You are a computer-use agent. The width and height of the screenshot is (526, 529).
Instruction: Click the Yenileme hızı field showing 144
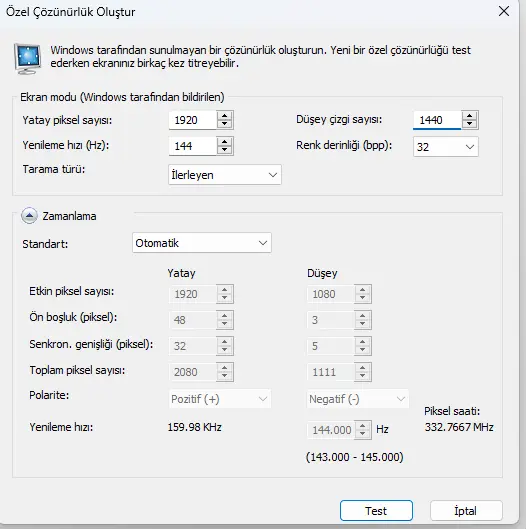192,146
